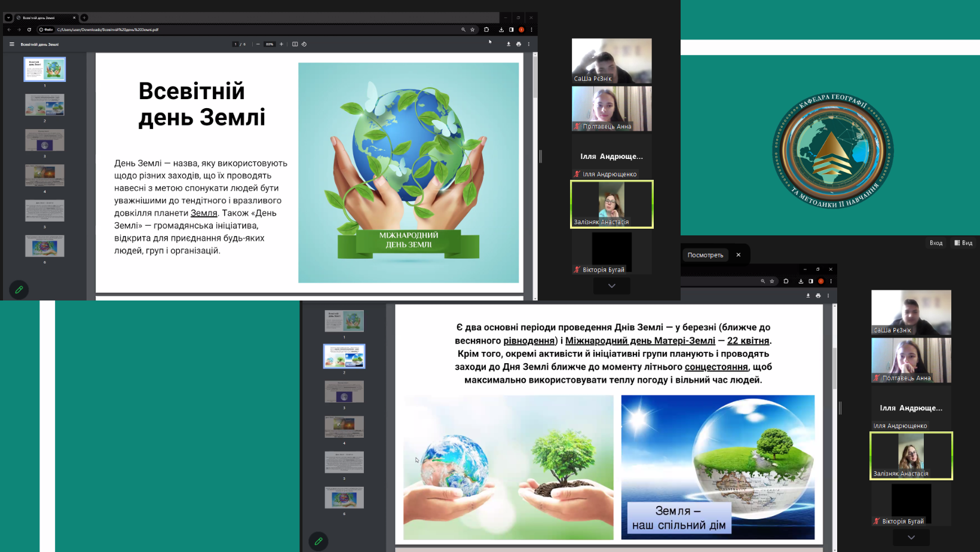Select Залізняк Анастасія video tile in title-slide window
The width and height of the screenshot is (980, 552).
point(612,204)
